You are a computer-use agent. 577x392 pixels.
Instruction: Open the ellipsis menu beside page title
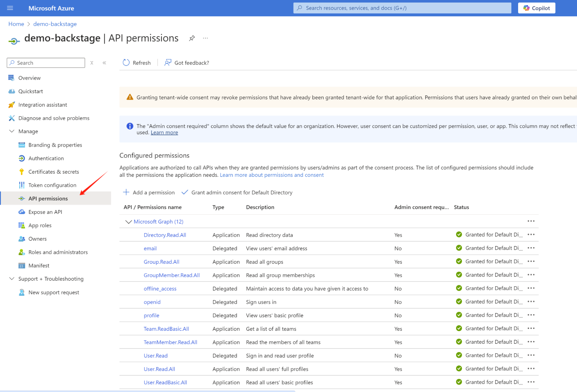point(205,38)
